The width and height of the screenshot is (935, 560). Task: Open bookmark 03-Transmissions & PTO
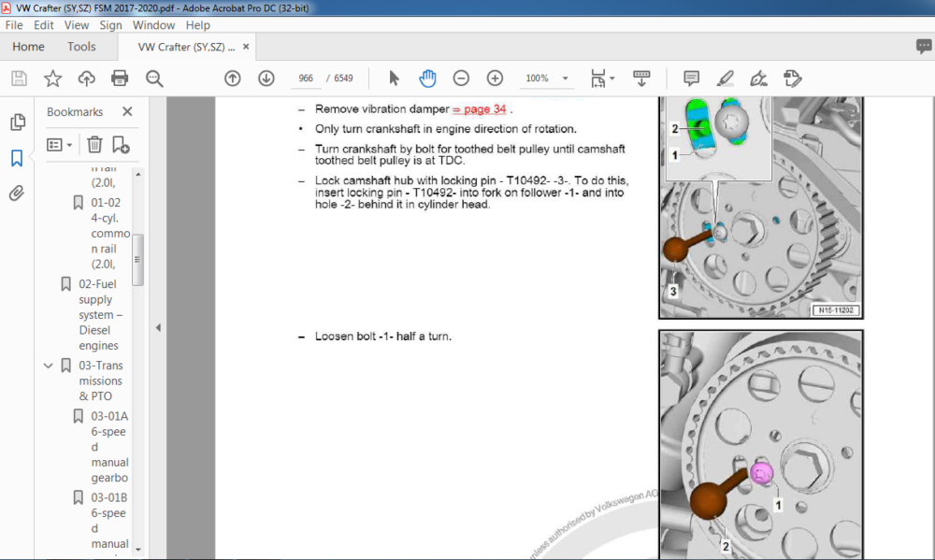click(x=100, y=381)
